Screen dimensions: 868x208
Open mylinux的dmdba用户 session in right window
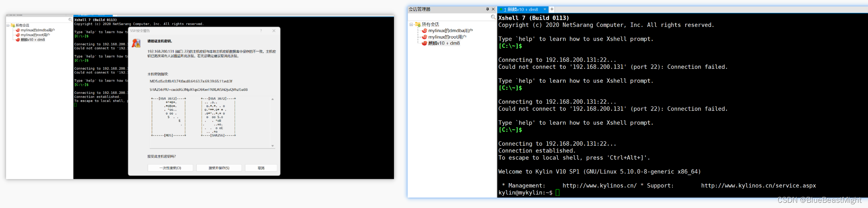[x=450, y=31]
